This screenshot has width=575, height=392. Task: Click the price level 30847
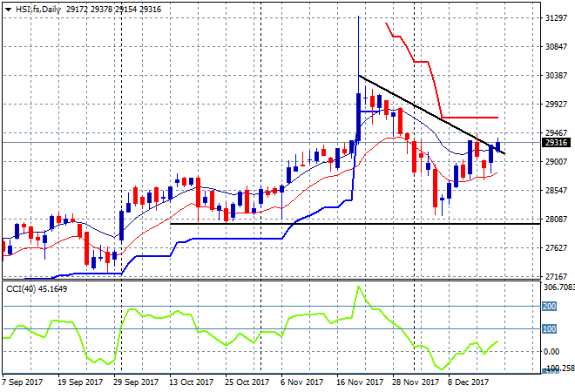click(x=557, y=46)
